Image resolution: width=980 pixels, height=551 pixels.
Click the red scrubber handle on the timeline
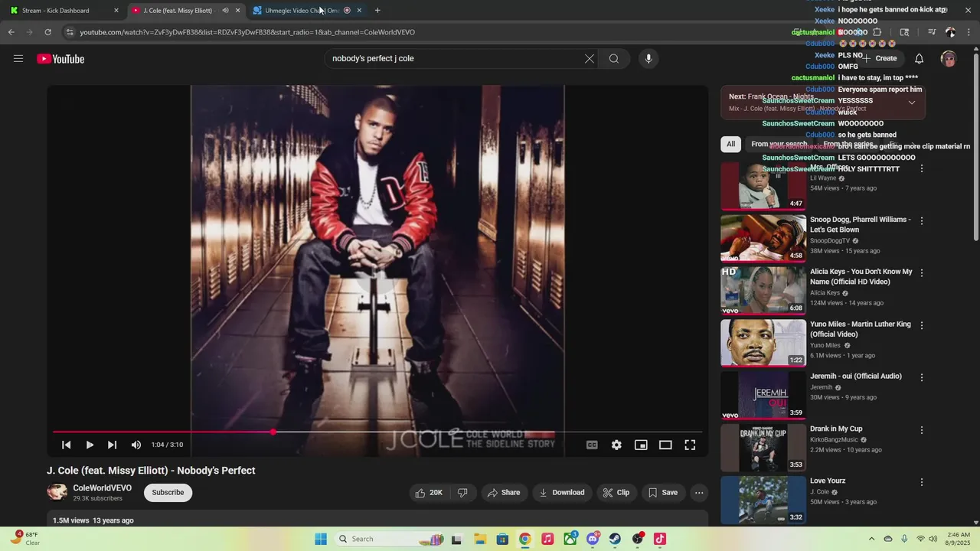273,432
